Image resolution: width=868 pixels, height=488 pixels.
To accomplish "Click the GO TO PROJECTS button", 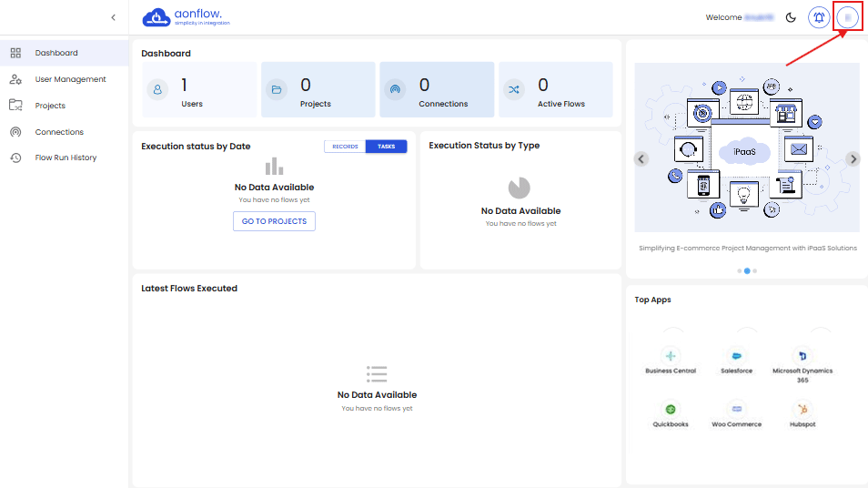I will [x=274, y=221].
